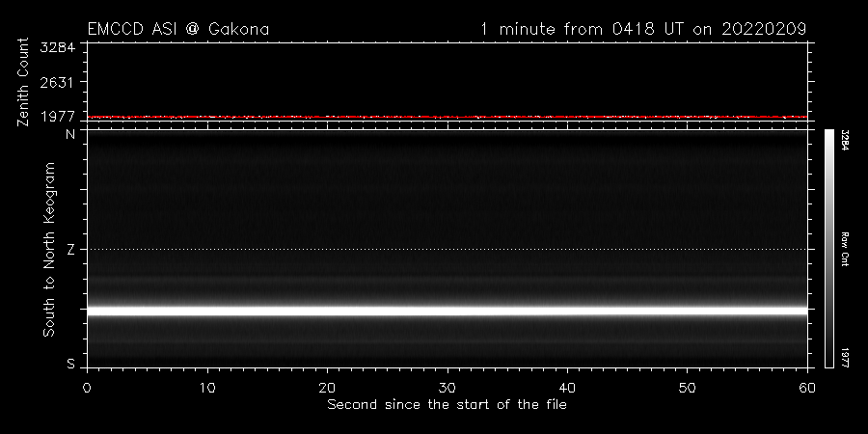This screenshot has height=434, width=868.
Task: Click x-axis tick label 30
Action: [448, 388]
